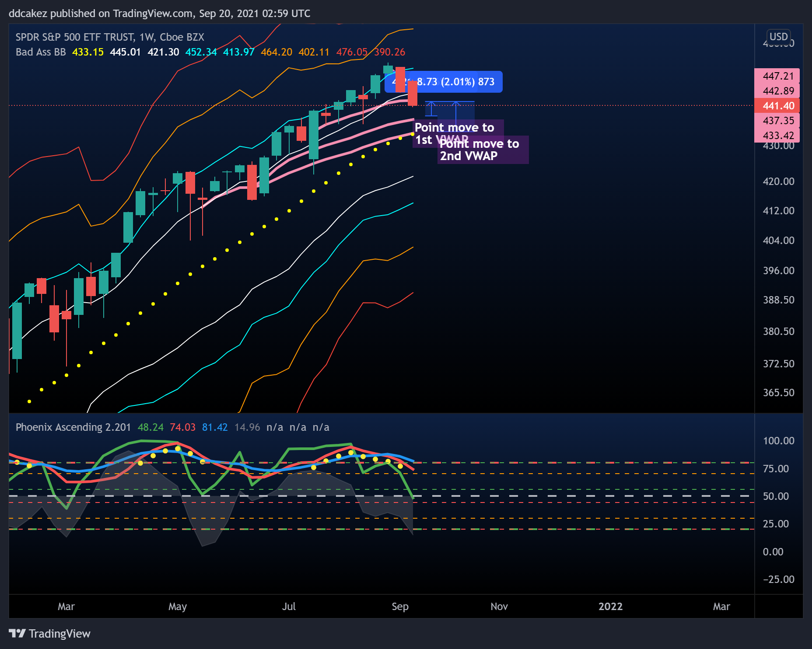This screenshot has width=812, height=649.
Task: Click the Nov label on time axis
Action: coord(499,607)
